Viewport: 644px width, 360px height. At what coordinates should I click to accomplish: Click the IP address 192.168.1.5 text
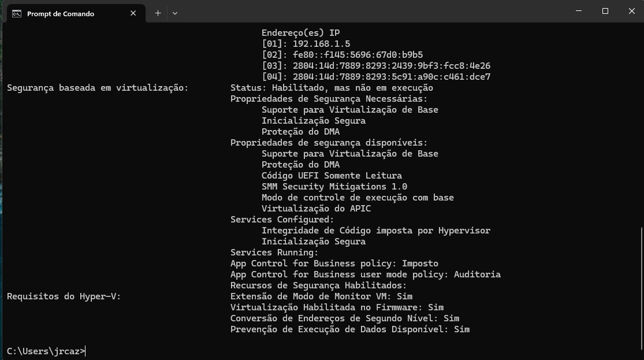321,43
